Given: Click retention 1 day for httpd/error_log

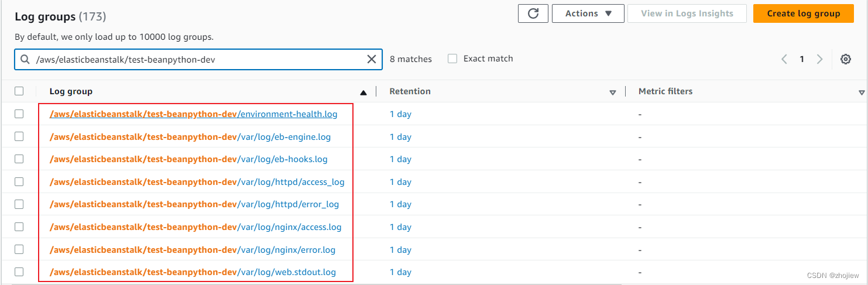Looking at the screenshot, I should (401, 204).
